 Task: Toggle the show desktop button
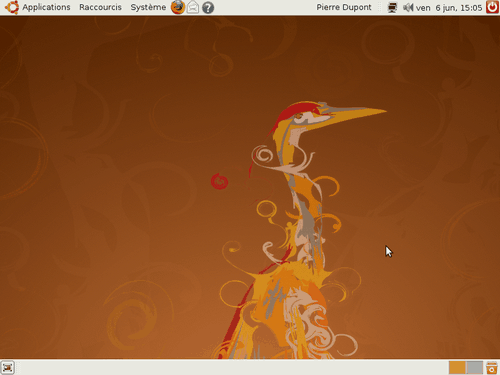click(x=8, y=368)
